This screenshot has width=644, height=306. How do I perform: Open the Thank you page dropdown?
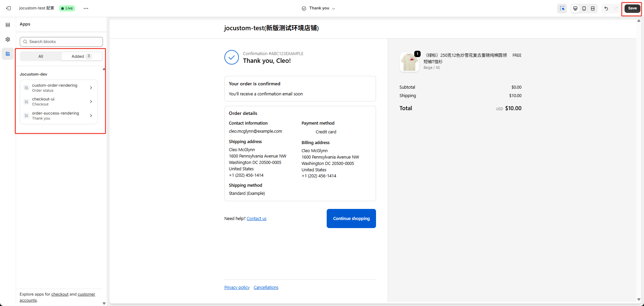tap(318, 8)
